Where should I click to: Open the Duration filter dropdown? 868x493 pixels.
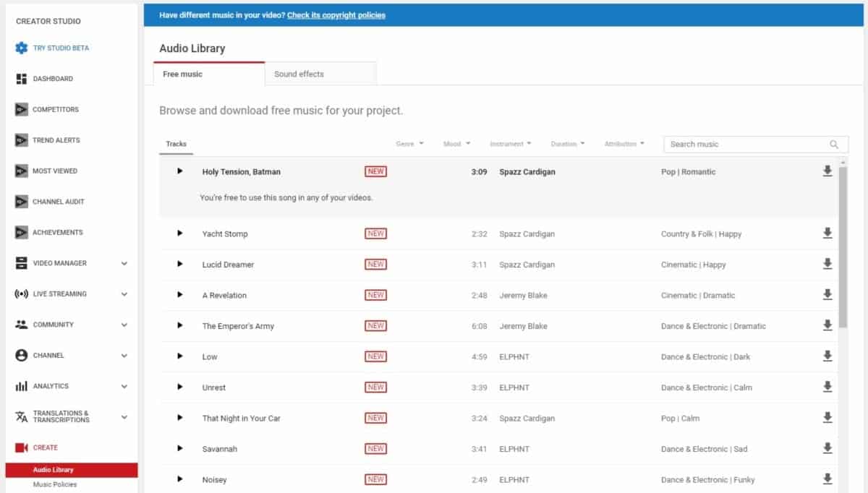click(568, 144)
